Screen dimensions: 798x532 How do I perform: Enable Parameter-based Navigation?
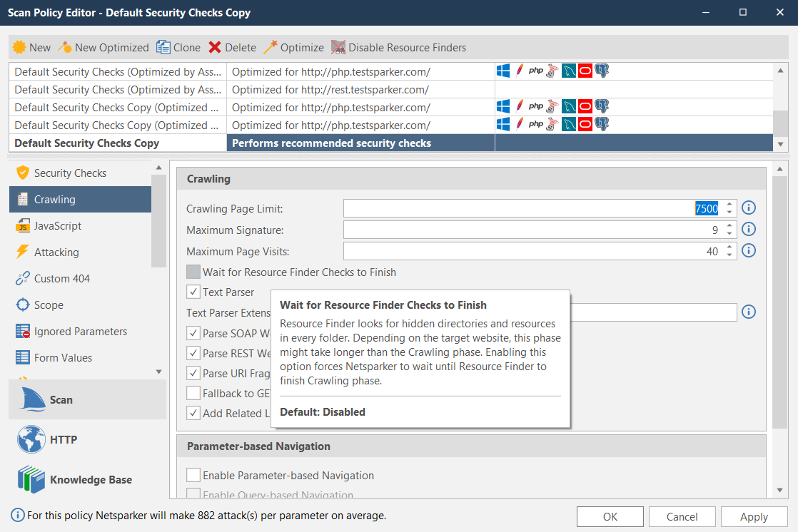click(193, 475)
